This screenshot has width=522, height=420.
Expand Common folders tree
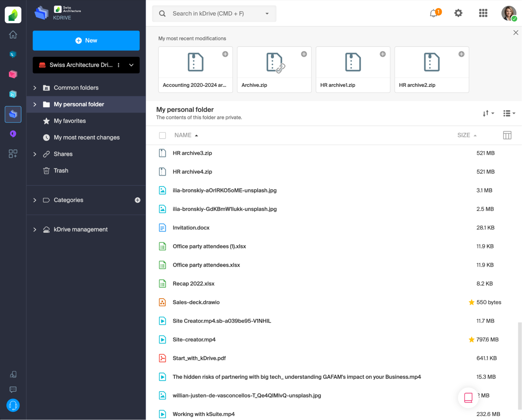click(x=35, y=88)
